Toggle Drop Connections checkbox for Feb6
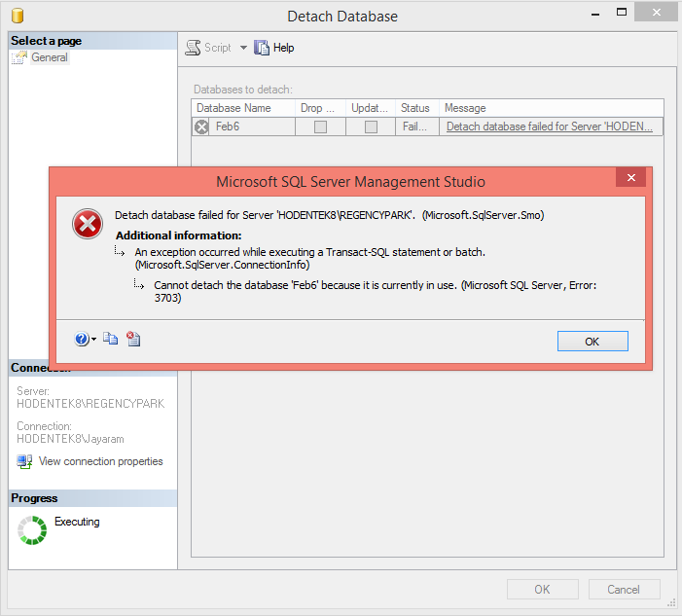This screenshot has height=616, width=682. point(320,127)
